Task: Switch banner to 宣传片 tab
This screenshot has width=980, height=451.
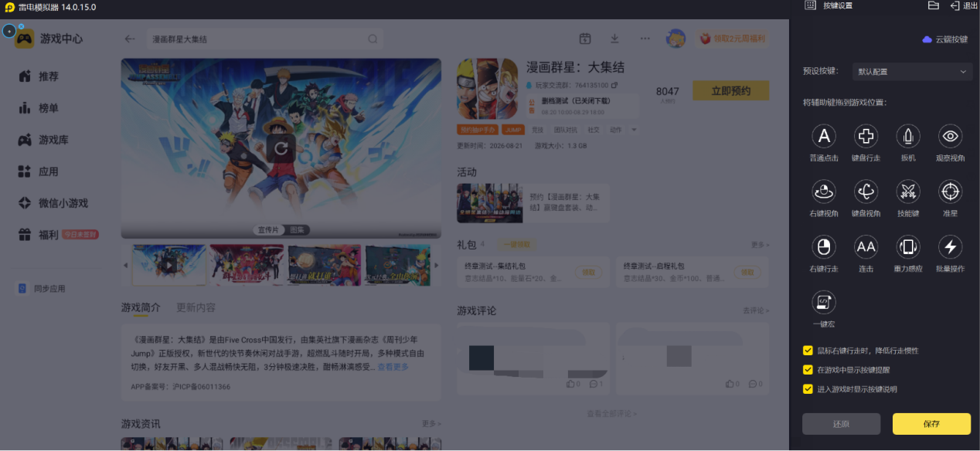Action: coord(268,230)
